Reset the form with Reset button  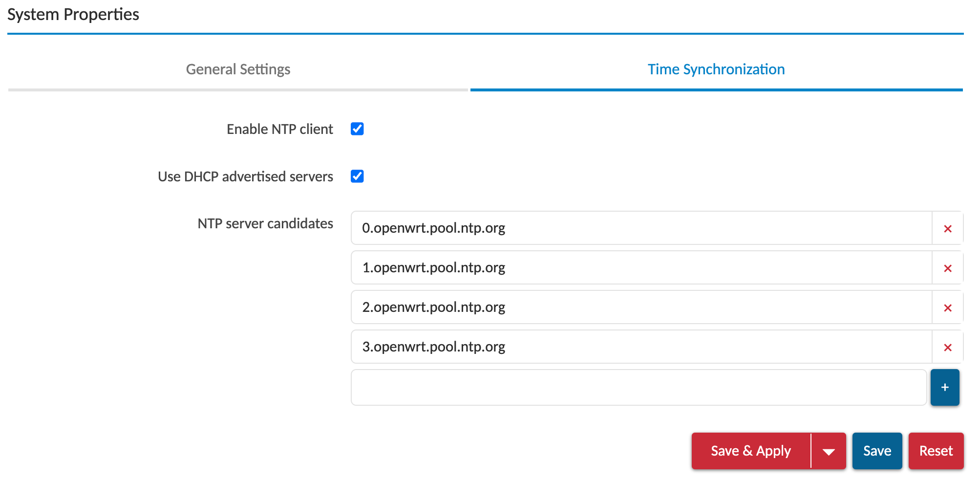tap(936, 451)
